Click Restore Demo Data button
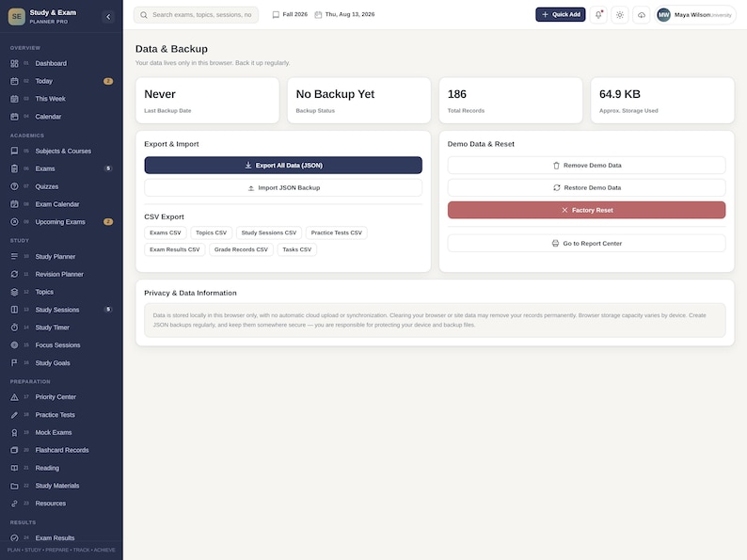Image resolution: width=747 pixels, height=560 pixels. click(x=586, y=188)
